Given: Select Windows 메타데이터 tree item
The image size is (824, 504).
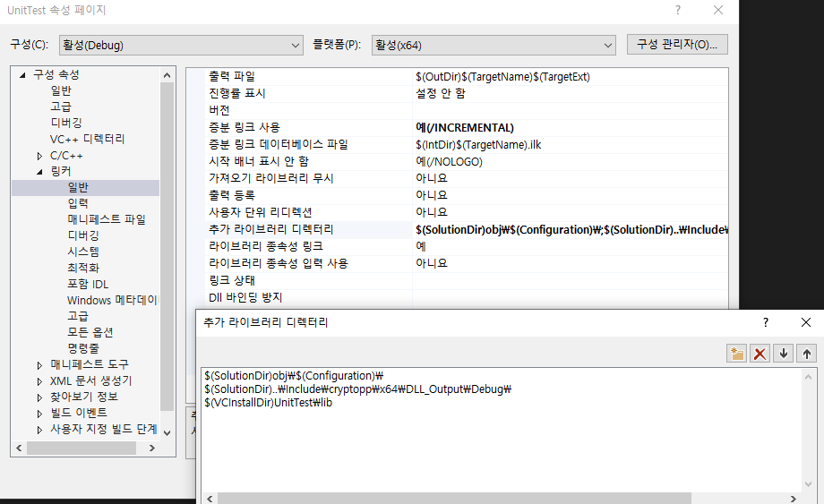Looking at the screenshot, I should point(113,300).
